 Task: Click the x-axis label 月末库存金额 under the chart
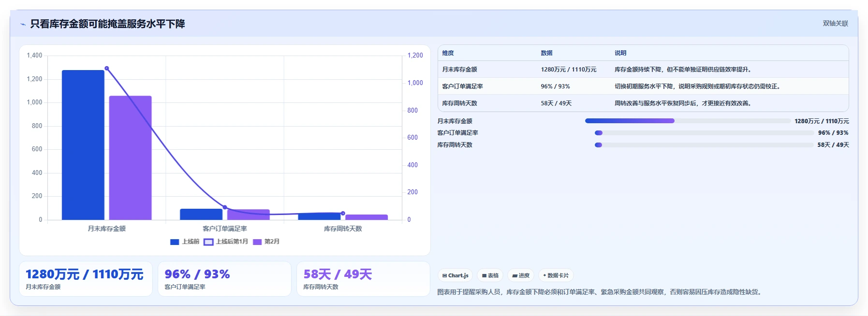[107, 229]
